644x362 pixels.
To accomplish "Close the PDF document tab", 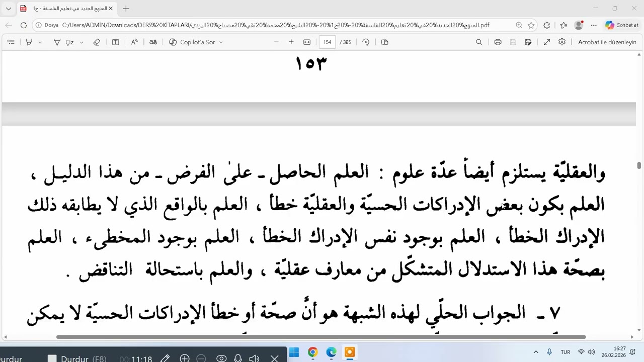I will coord(110,9).
